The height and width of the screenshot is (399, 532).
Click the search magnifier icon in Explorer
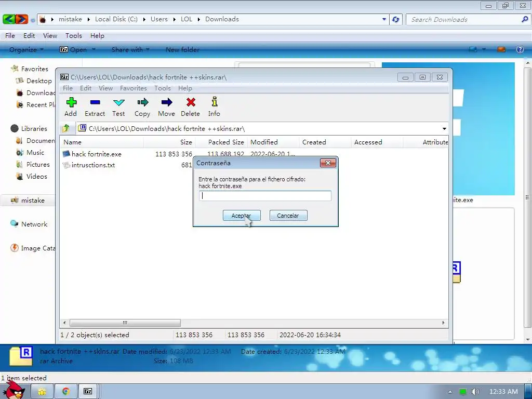pos(525,19)
